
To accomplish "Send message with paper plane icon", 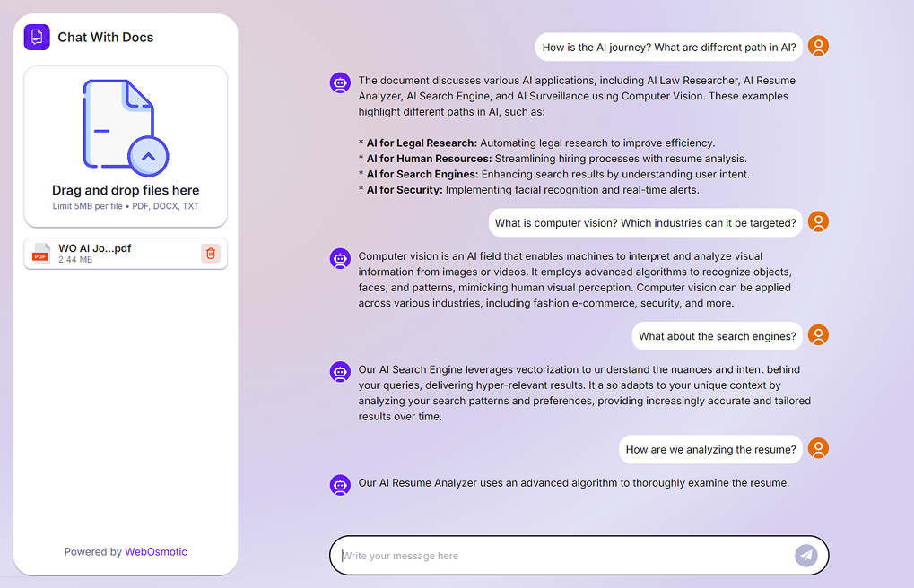I will [x=805, y=556].
